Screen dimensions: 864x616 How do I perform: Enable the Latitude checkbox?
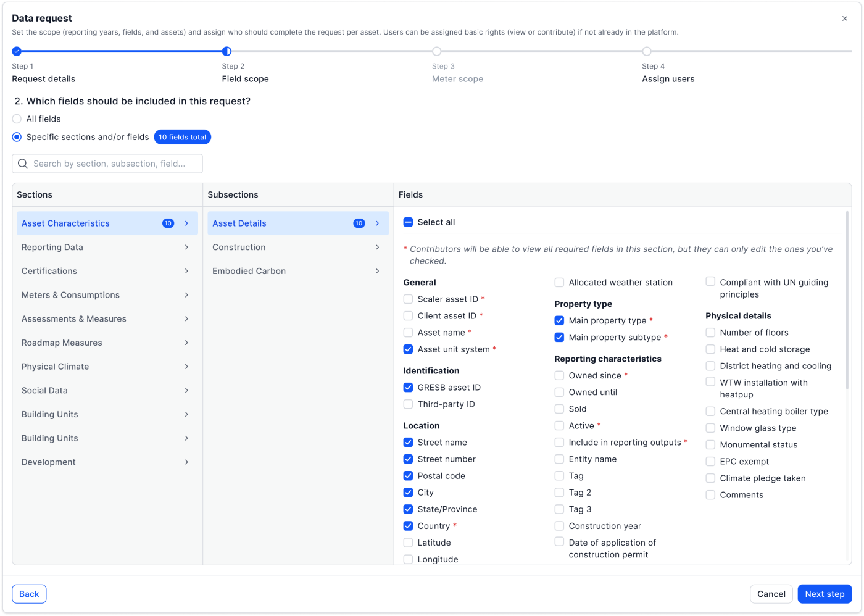click(x=408, y=543)
